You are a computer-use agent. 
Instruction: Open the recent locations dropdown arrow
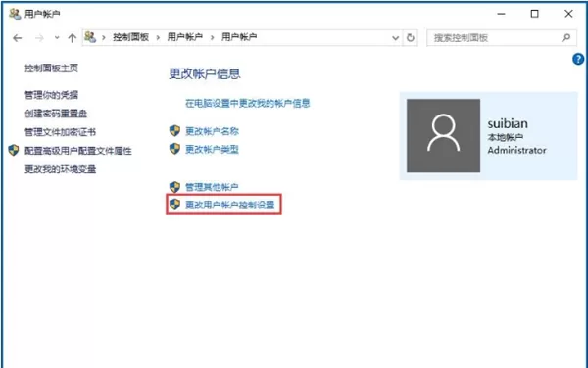tap(57, 38)
